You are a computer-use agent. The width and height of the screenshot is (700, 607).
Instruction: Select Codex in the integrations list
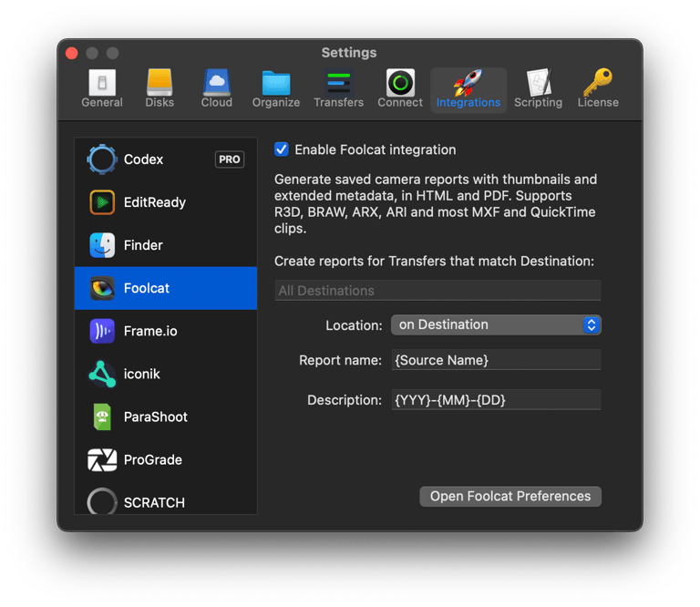[x=143, y=159]
